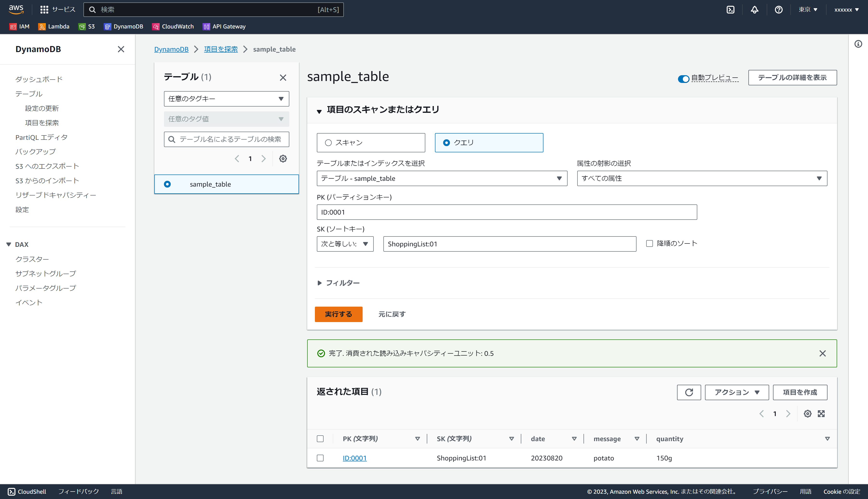Click the top AWS search bar
The width and height of the screenshot is (868, 499).
pyautogui.click(x=213, y=10)
